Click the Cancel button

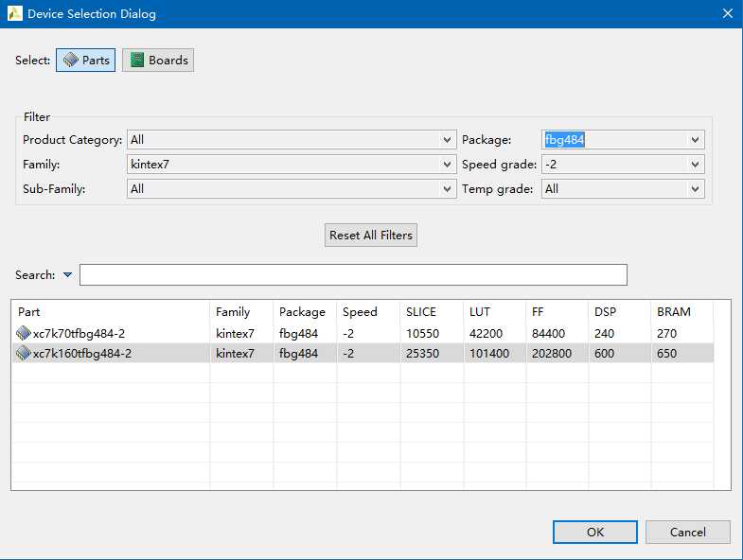tap(687, 532)
